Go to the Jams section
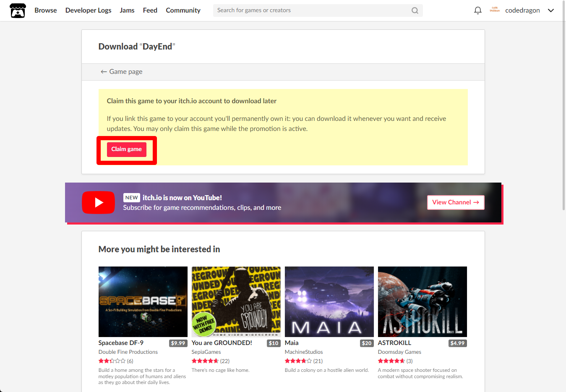The height and width of the screenshot is (392, 566). click(127, 10)
